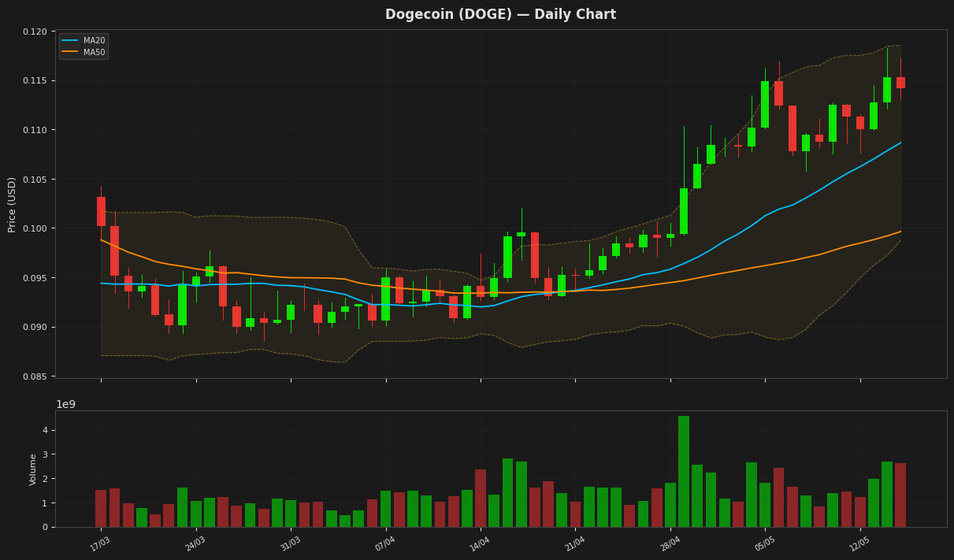Click the orange MA50 line sample in legend

tap(70, 52)
